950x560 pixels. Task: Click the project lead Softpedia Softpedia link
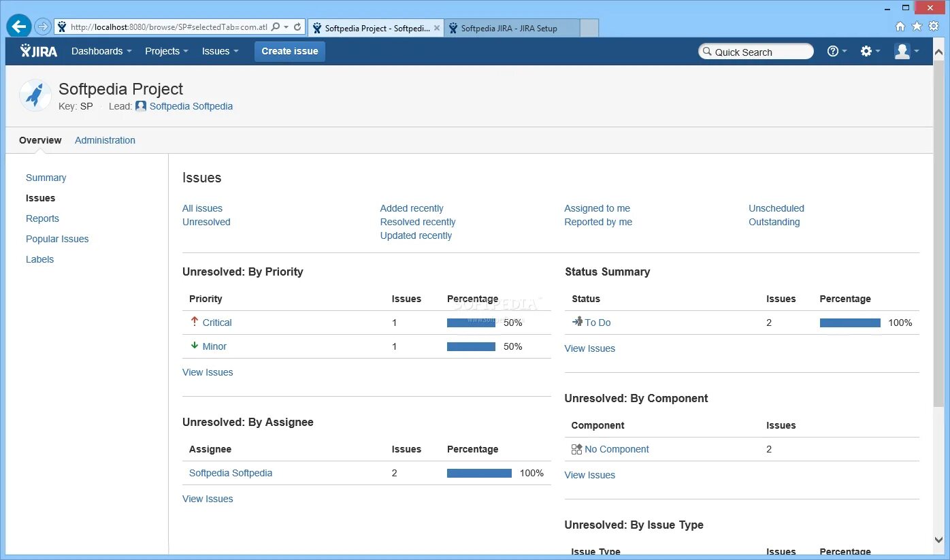(191, 106)
